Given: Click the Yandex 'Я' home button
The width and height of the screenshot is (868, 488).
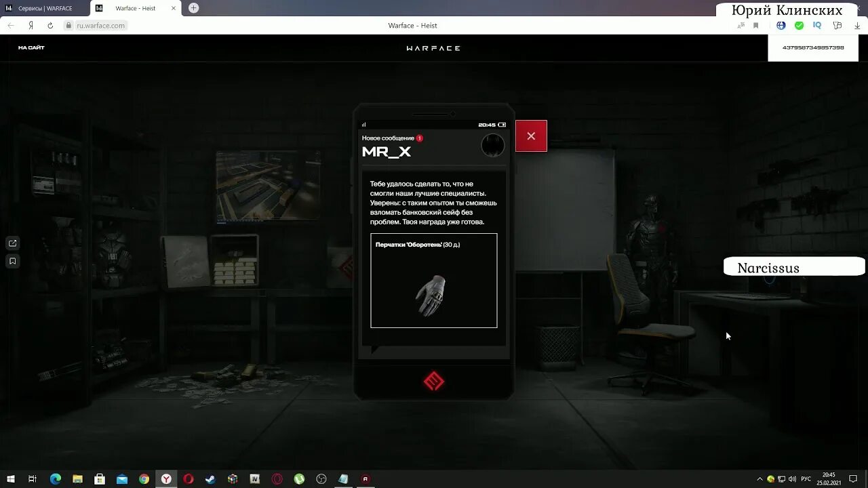Looking at the screenshot, I should [x=31, y=25].
